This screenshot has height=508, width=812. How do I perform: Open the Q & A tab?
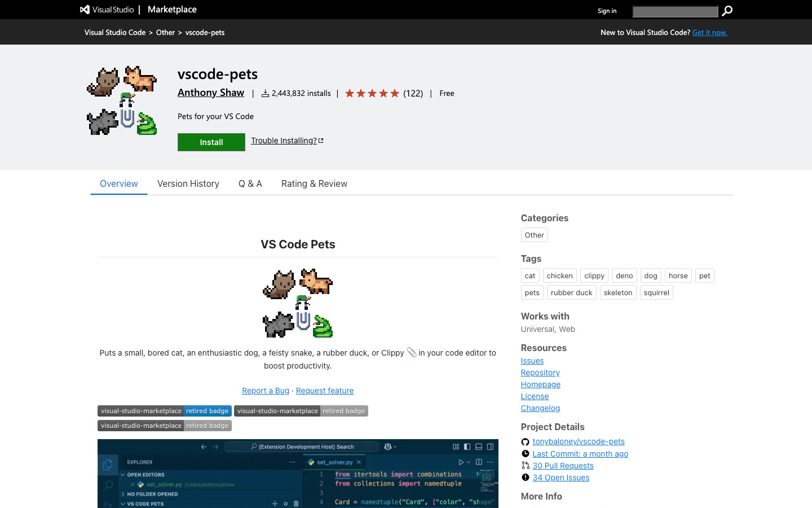click(x=250, y=183)
